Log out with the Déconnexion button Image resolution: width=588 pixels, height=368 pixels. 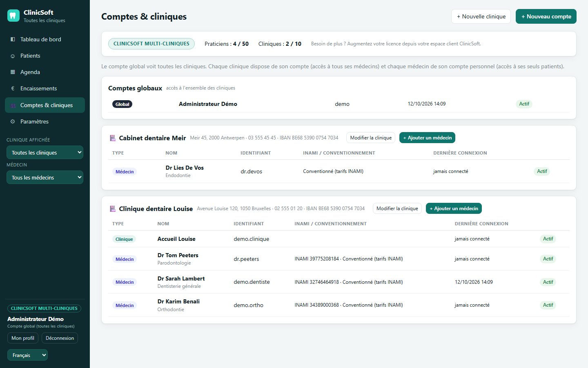tap(60, 338)
